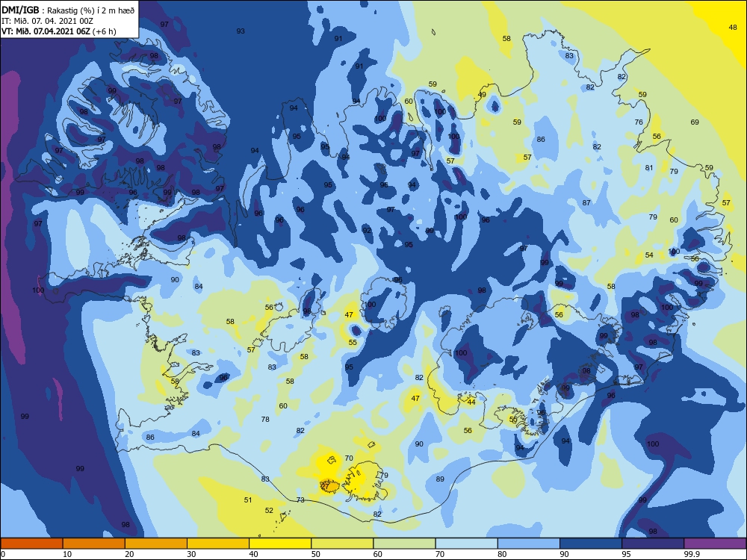Select the 90–95 dark blue legend swatch
The height and width of the screenshot is (560, 747).
[591, 544]
